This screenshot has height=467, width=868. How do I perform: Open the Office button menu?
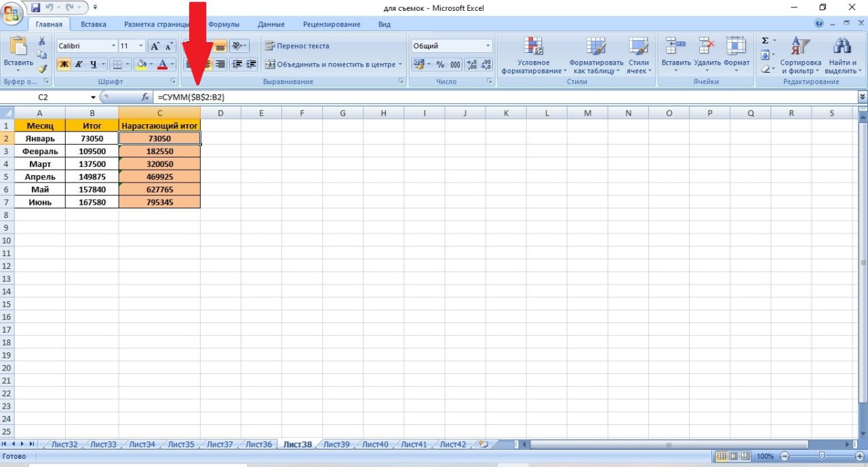(12, 13)
